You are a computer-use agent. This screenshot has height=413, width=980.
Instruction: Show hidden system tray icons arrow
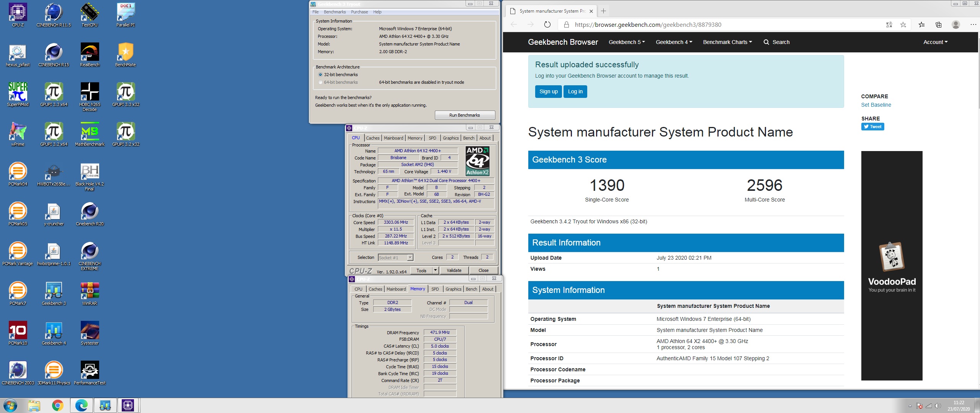(x=910, y=406)
